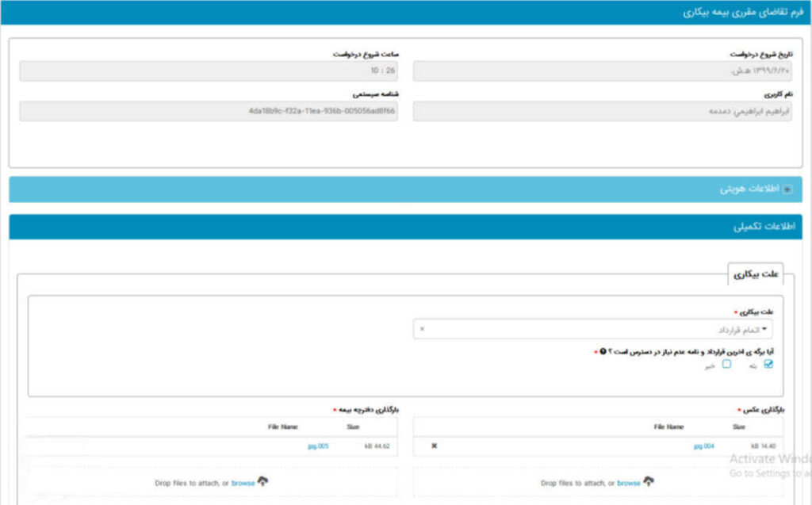Click the ساعت شروع درخواست field showing 10 : 26
Screen dimensions: 812x505
point(209,71)
